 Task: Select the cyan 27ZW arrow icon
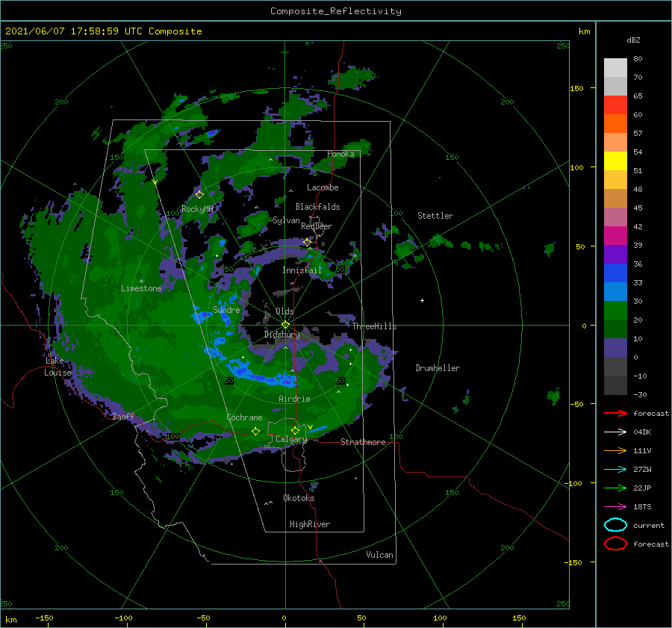(615, 470)
